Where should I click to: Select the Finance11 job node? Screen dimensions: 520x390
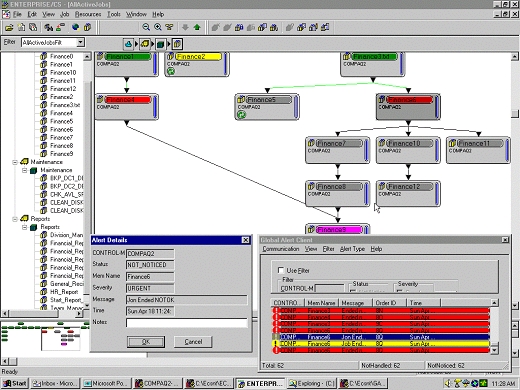pyautogui.click(x=478, y=150)
